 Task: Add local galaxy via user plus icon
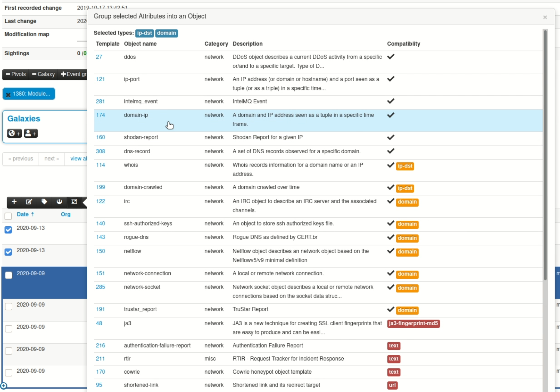pos(31,133)
